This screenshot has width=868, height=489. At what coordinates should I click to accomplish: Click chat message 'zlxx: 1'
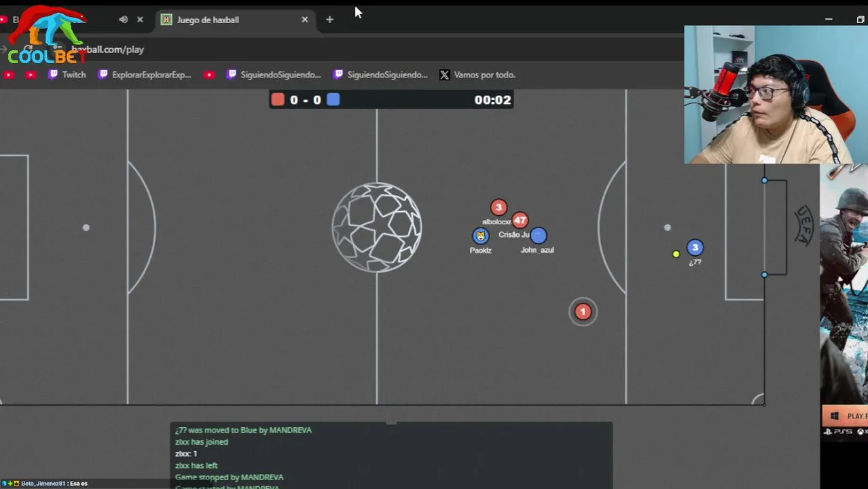point(186,454)
